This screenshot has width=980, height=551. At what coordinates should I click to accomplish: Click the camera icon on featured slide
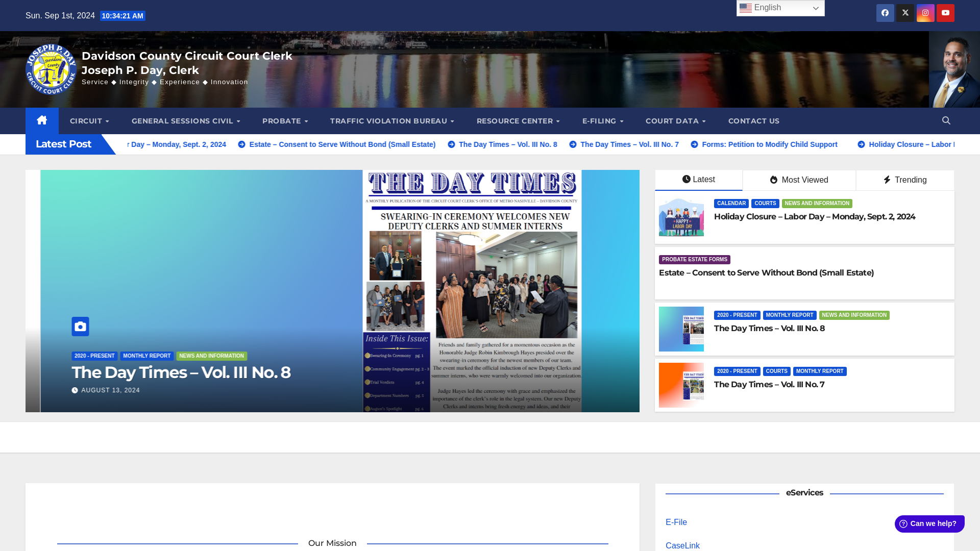pos(80,327)
